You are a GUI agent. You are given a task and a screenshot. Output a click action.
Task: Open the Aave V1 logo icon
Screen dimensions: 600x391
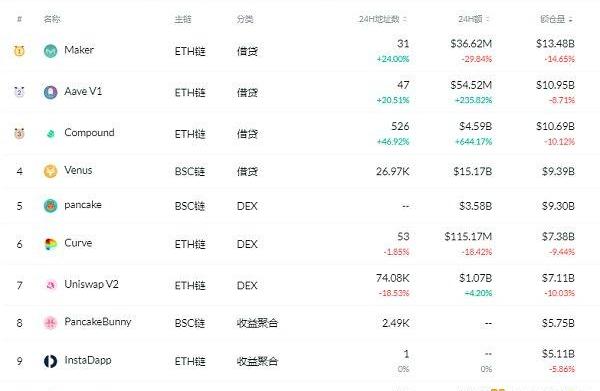pyautogui.click(x=51, y=92)
